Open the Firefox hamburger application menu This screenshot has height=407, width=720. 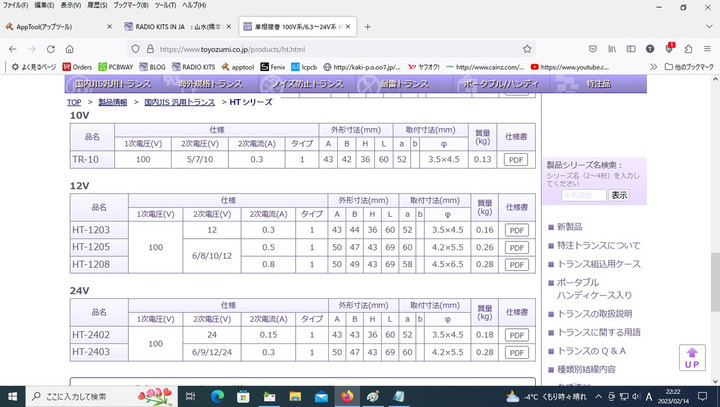click(x=708, y=47)
